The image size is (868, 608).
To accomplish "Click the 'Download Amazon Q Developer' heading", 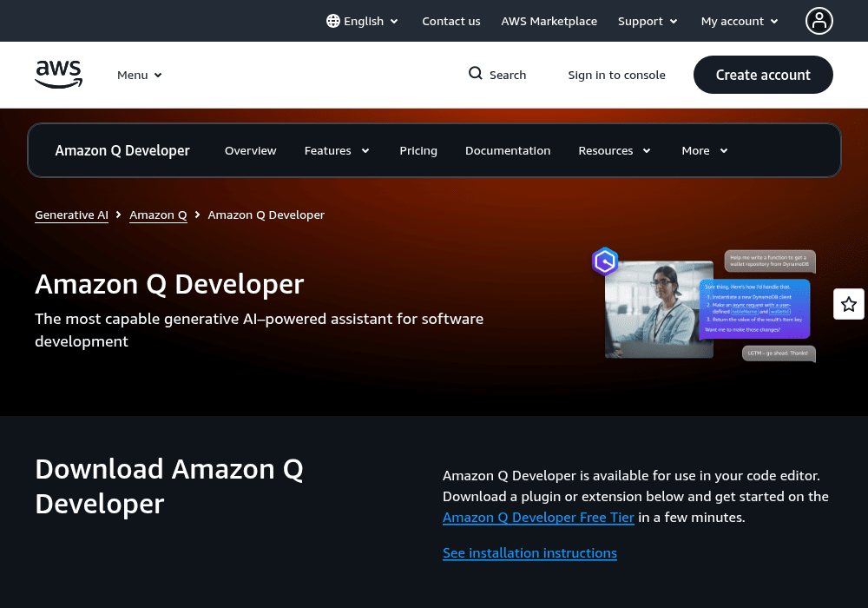I will (x=169, y=486).
